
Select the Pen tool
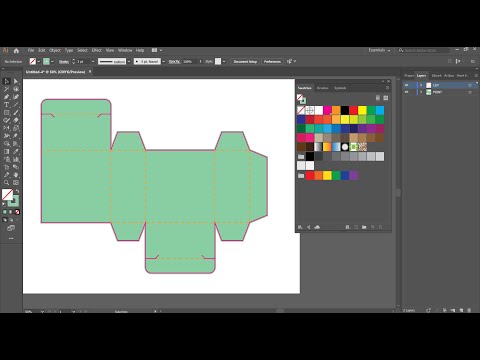click(x=6, y=97)
